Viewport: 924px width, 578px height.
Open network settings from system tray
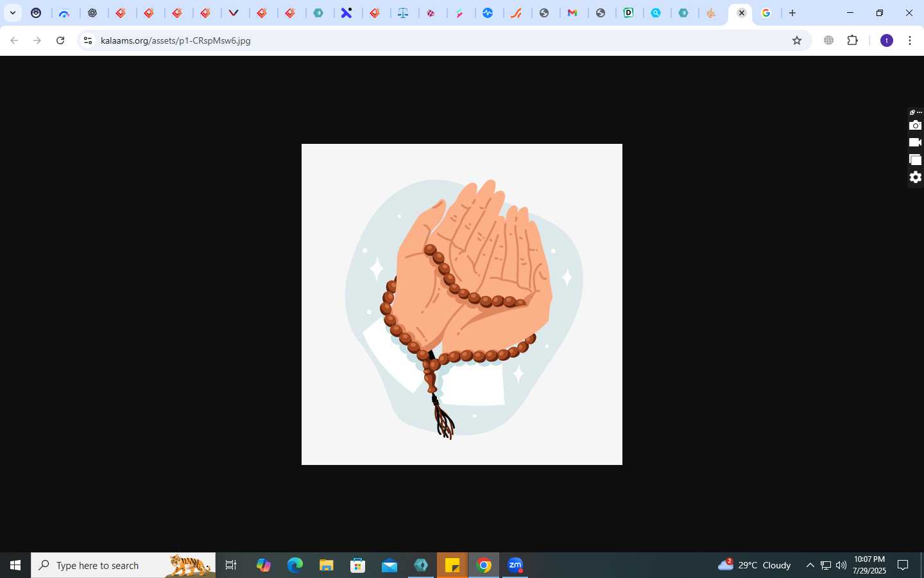[826, 565]
